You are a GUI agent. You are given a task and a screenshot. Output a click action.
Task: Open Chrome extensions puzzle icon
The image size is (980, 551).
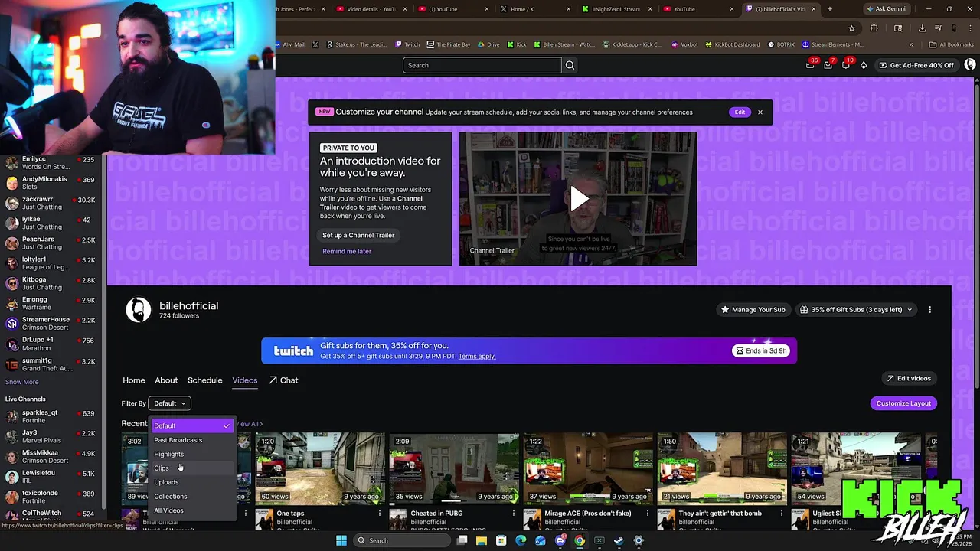tap(874, 28)
